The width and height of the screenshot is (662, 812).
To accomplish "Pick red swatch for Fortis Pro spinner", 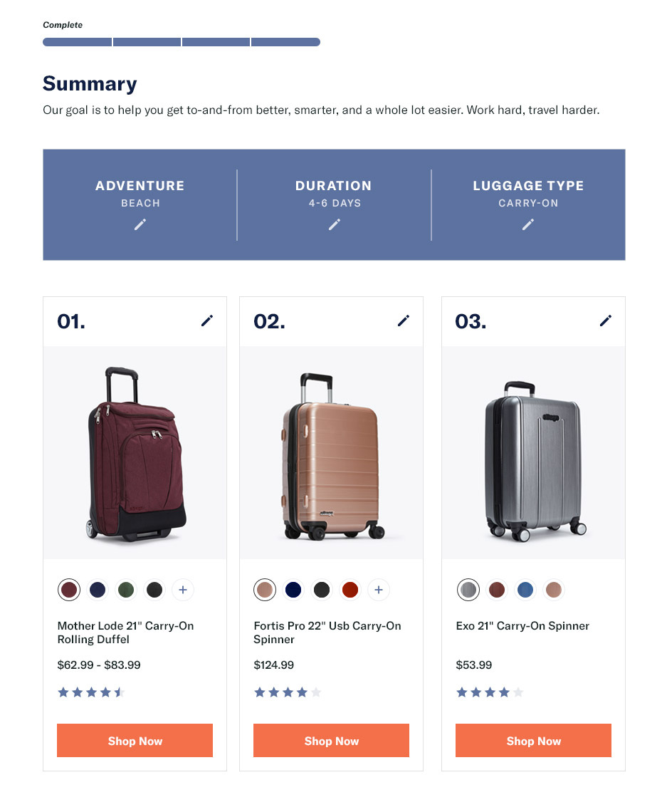I will coord(350,590).
